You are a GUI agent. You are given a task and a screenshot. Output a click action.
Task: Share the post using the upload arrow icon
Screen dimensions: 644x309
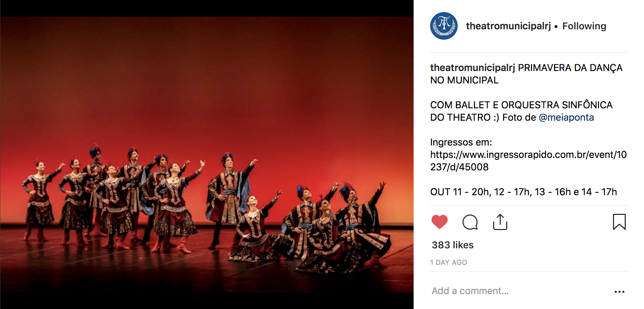500,222
